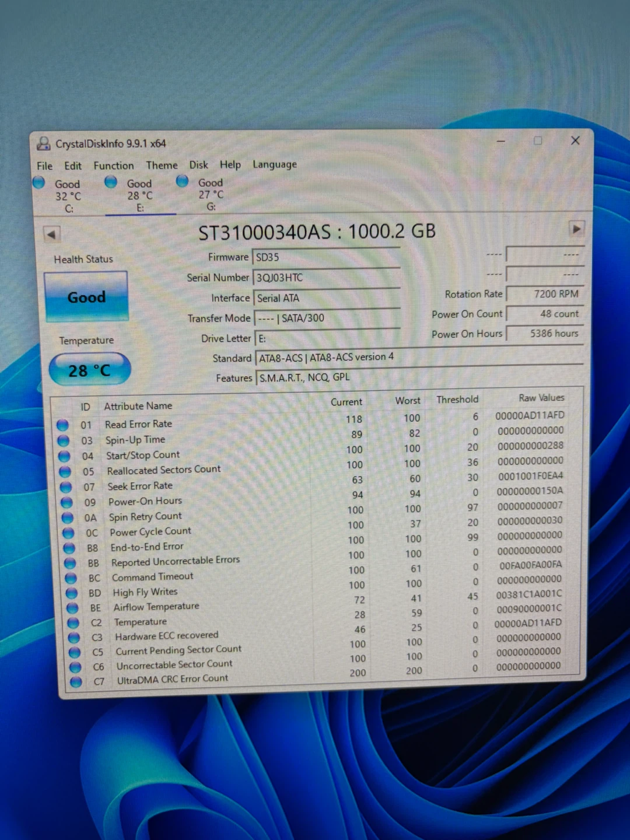Click the status orb for Current Pending Sector Count

tap(74, 653)
